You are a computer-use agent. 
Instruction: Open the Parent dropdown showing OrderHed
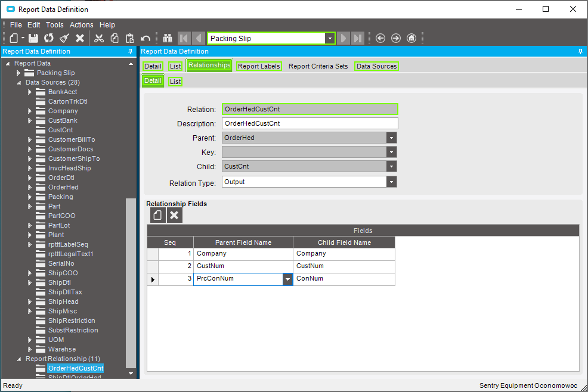pos(391,138)
